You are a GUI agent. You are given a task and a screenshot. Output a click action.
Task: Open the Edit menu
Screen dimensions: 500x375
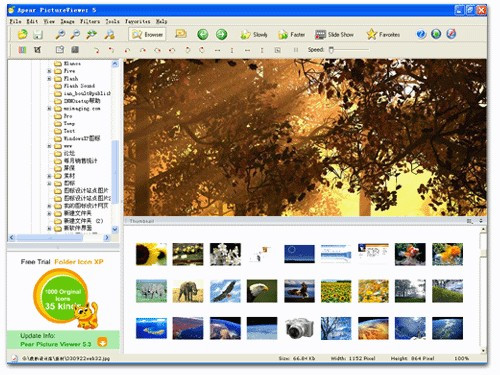click(x=32, y=21)
